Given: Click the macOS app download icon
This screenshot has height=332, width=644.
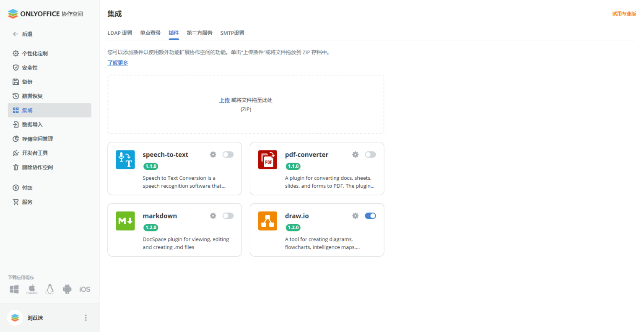Looking at the screenshot, I should (32, 289).
